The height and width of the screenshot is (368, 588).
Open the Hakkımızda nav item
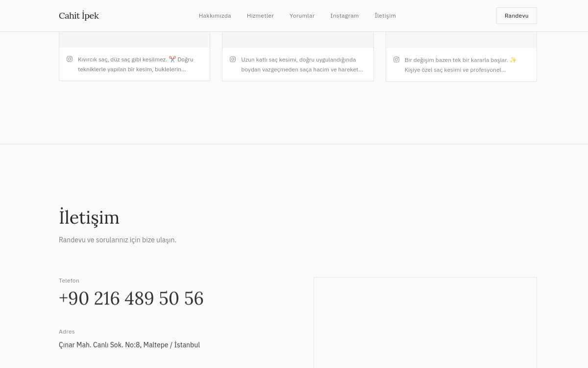[x=215, y=16]
